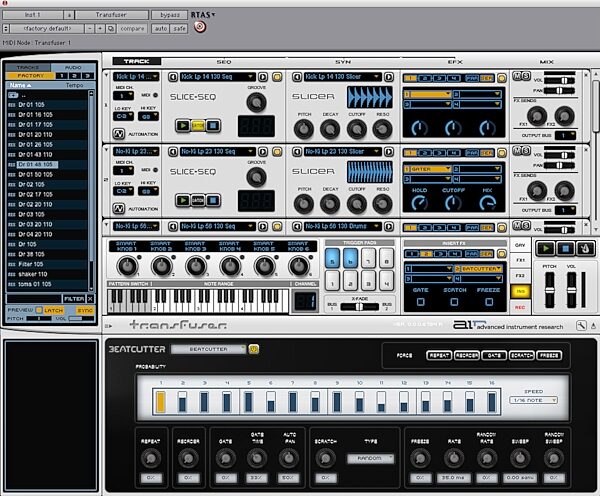
Task: Click the FILTER button in the browser
Action: (x=74, y=299)
